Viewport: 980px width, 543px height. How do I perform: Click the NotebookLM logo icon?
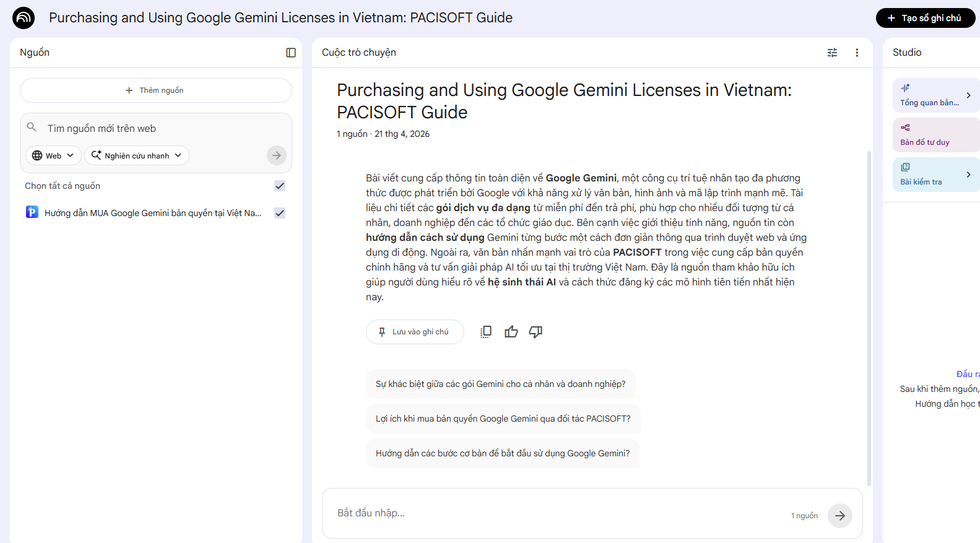(24, 18)
